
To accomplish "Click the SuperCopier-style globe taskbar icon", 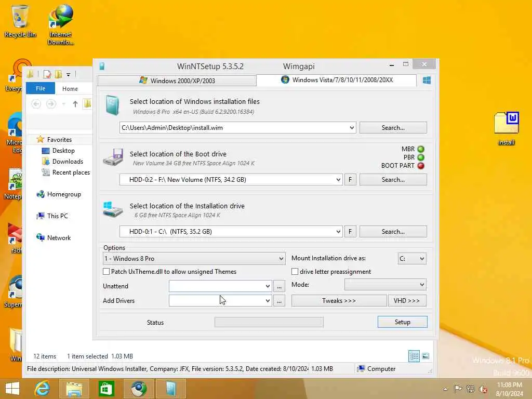I will click(x=138, y=389).
